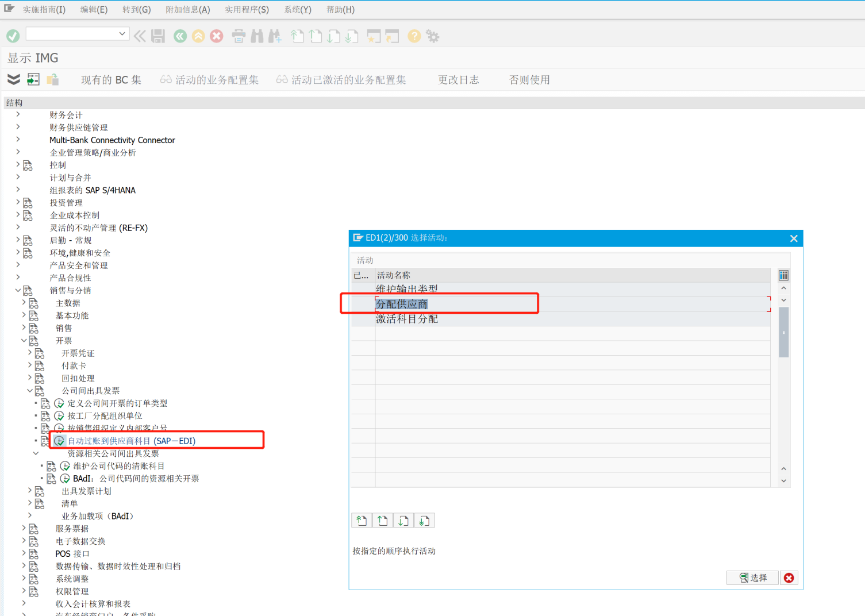Click the Find Next icon beside Find

pyautogui.click(x=275, y=36)
